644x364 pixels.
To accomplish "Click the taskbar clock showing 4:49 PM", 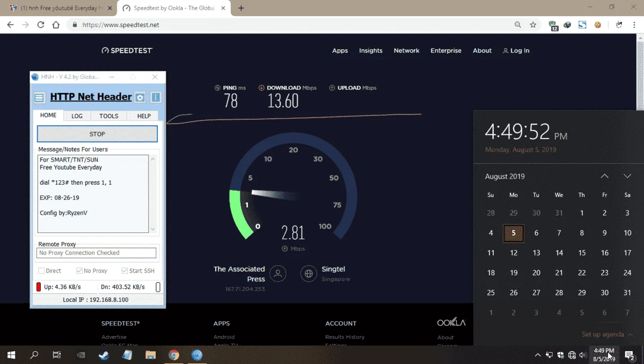I will [x=604, y=354].
